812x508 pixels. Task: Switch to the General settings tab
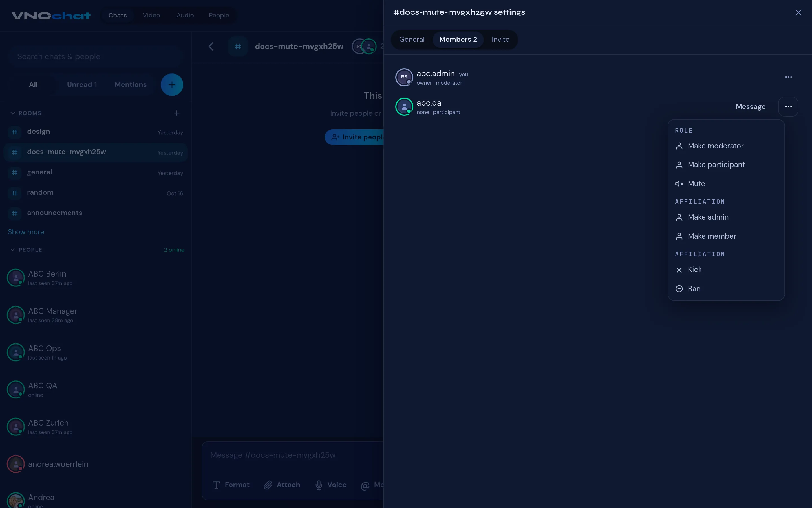(412, 40)
